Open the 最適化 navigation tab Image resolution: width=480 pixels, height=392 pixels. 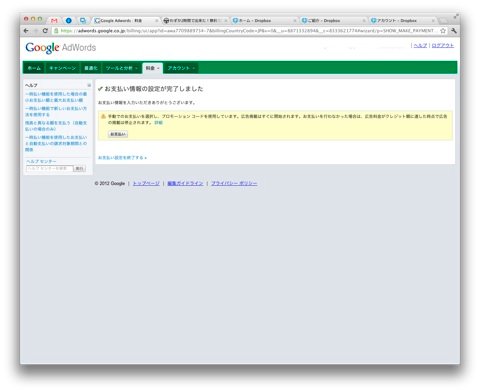pyautogui.click(x=90, y=68)
